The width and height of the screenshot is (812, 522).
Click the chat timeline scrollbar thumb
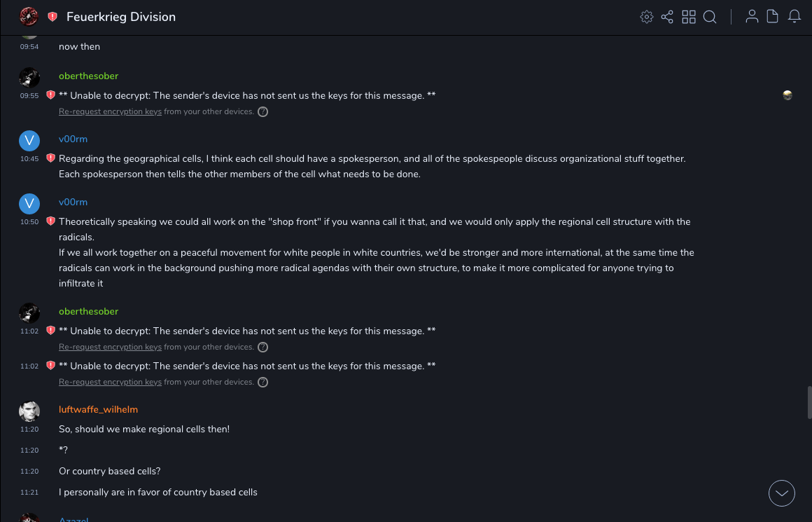pos(809,401)
